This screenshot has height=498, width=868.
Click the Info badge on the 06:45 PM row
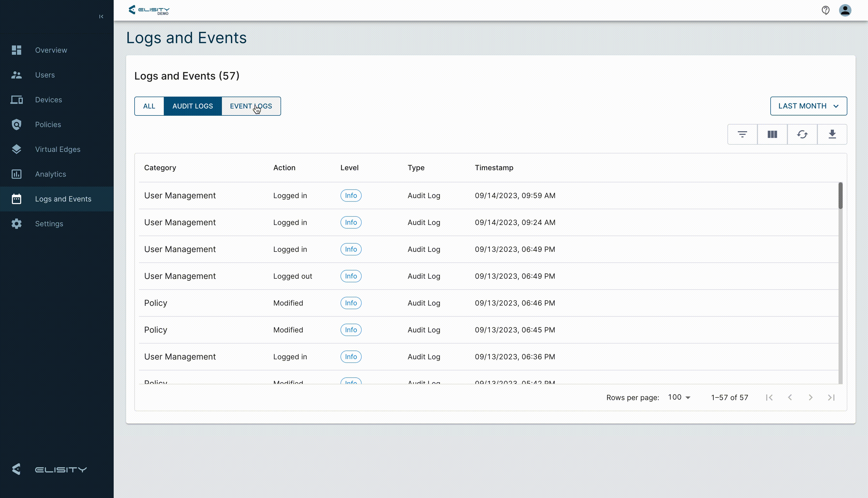[351, 330]
